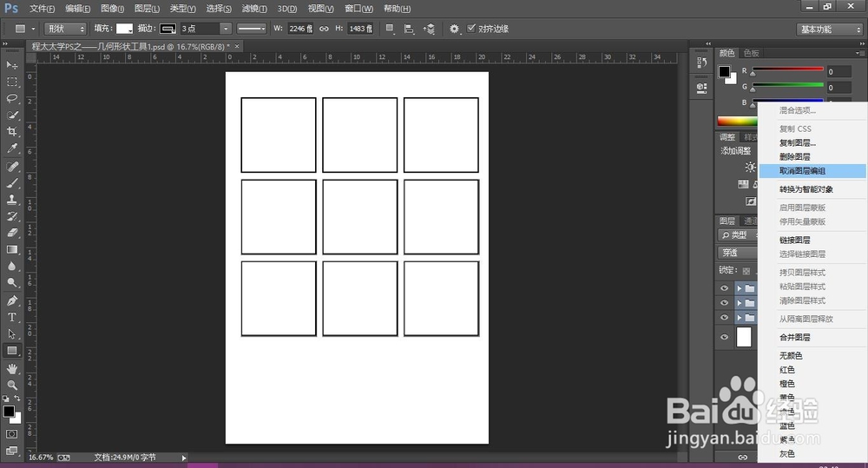Image resolution: width=868 pixels, height=468 pixels.
Task: Choose 转换为智能对象 in context menu
Action: pyautogui.click(x=812, y=189)
